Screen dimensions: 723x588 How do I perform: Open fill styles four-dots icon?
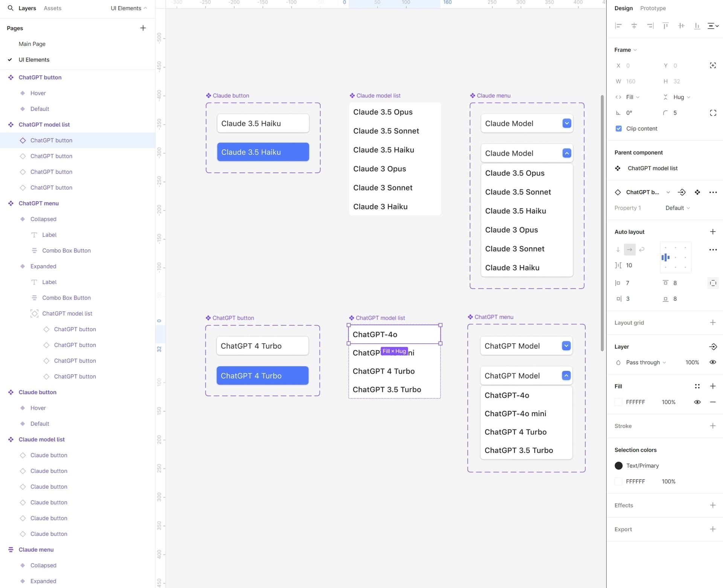pos(697,386)
